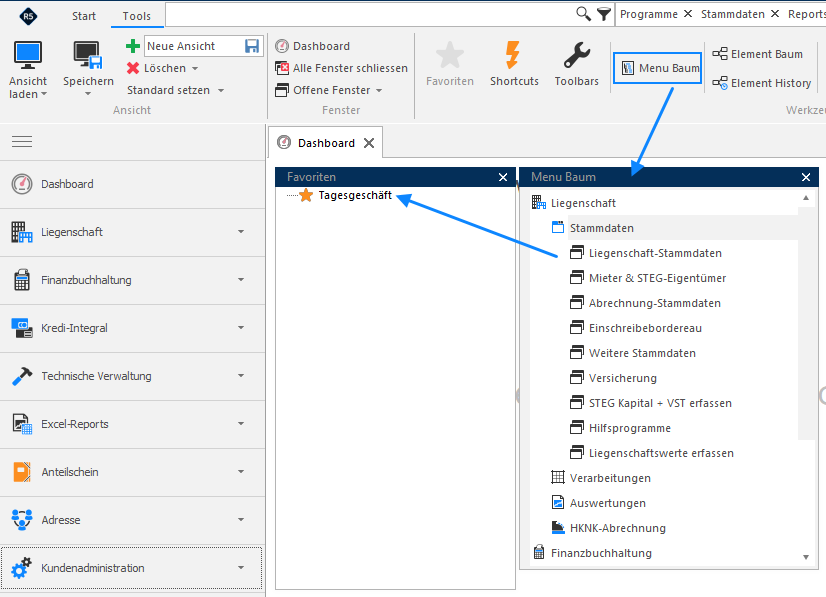The width and height of the screenshot is (826, 597).
Task: Open Element History in the ribbon
Action: [x=762, y=83]
